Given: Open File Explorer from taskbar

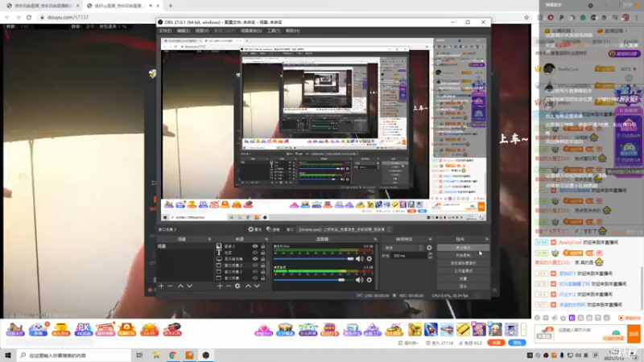Looking at the screenshot, I should pos(156,356).
